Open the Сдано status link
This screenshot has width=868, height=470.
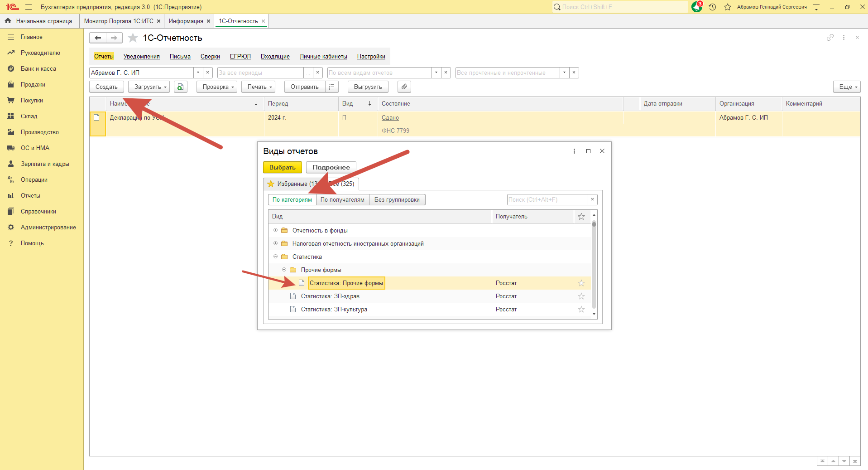(390, 118)
